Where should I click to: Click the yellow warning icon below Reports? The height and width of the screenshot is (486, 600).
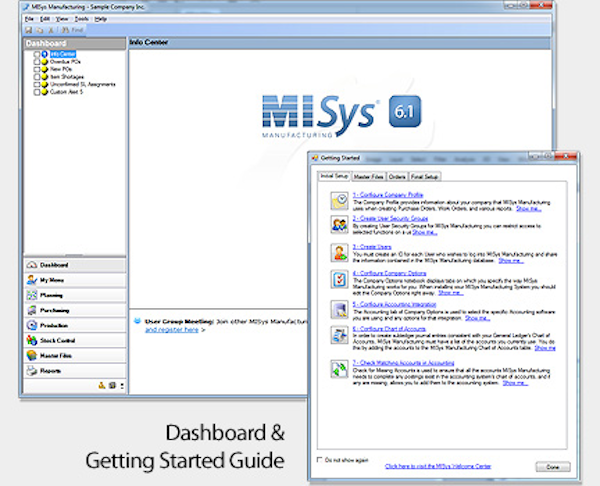pos(101,385)
